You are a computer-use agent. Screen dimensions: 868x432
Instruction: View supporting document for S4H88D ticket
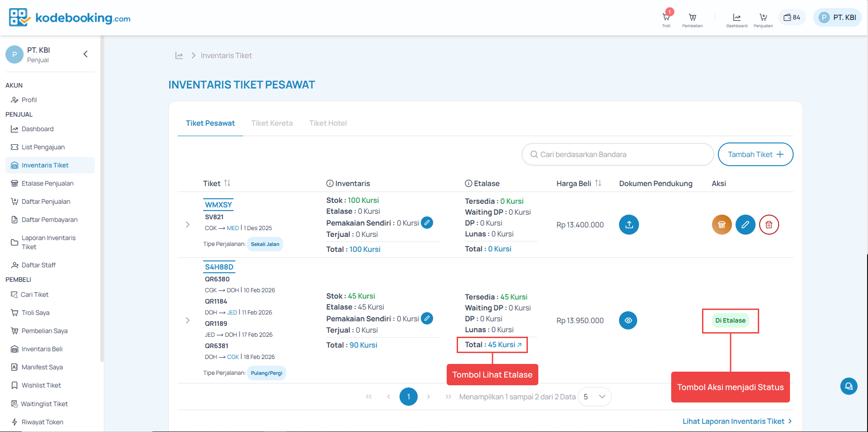[628, 320]
